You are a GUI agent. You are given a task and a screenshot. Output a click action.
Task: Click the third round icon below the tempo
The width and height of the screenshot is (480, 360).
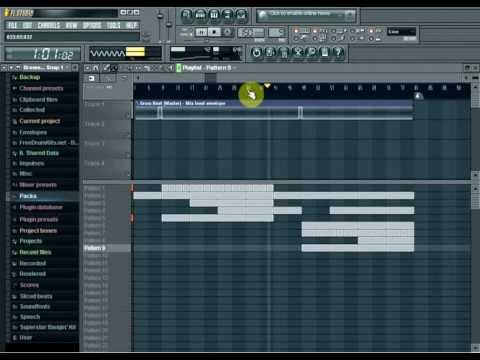tap(284, 52)
